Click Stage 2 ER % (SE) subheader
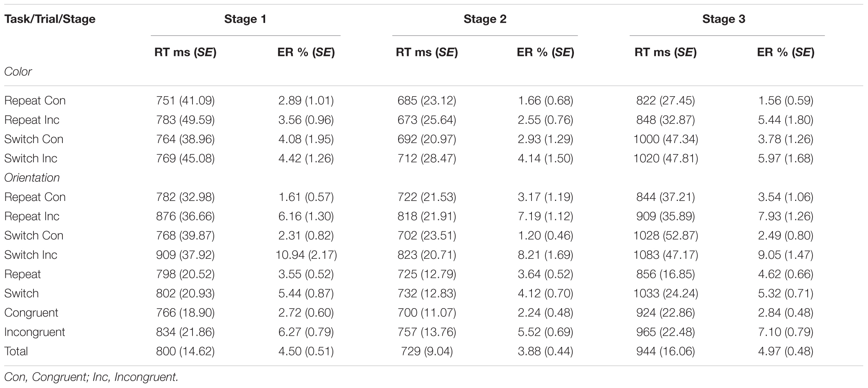 (x=545, y=52)
